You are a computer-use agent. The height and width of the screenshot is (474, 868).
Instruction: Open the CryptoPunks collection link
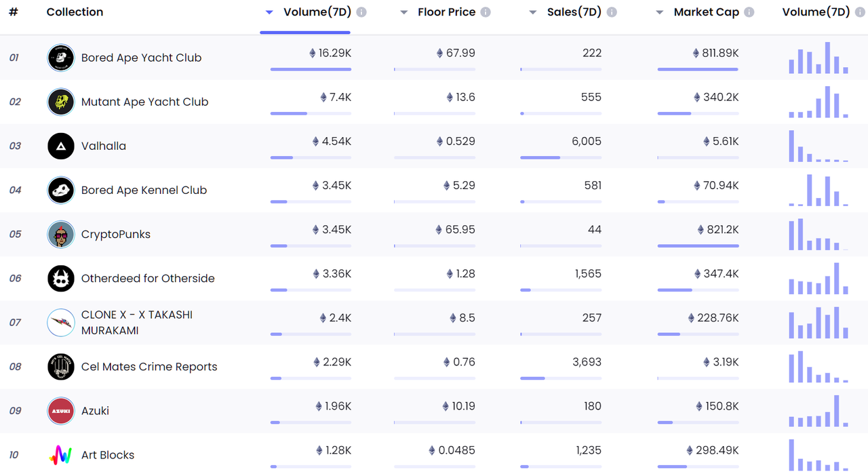(115, 234)
